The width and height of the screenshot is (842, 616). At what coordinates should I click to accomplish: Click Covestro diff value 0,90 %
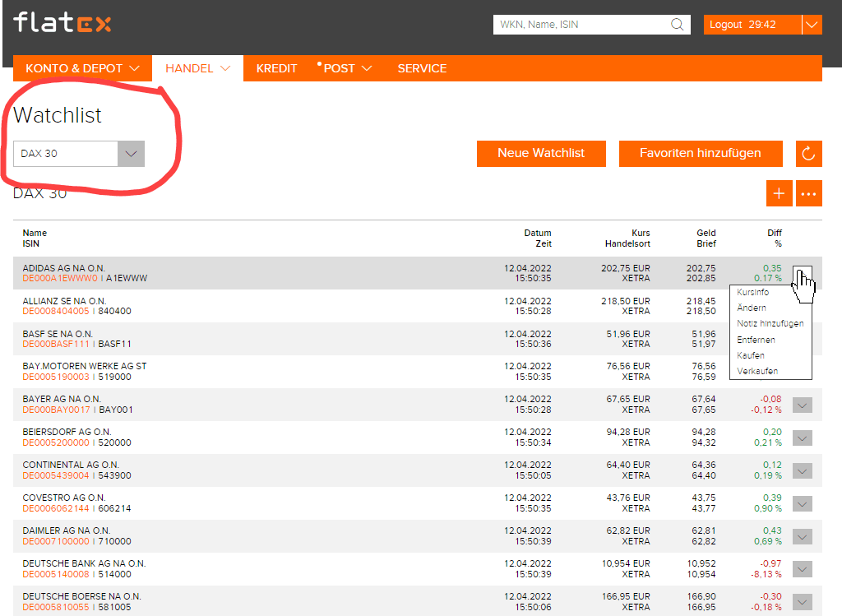click(x=768, y=508)
